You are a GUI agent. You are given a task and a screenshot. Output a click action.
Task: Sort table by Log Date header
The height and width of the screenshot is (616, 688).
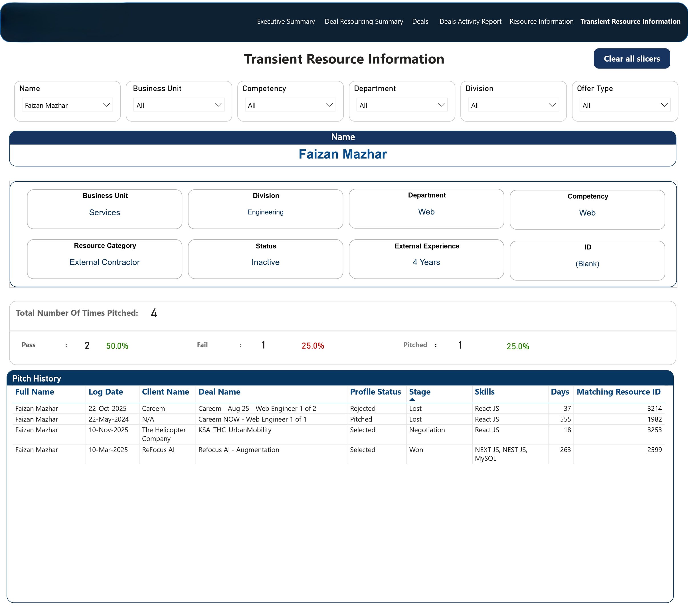coord(106,392)
